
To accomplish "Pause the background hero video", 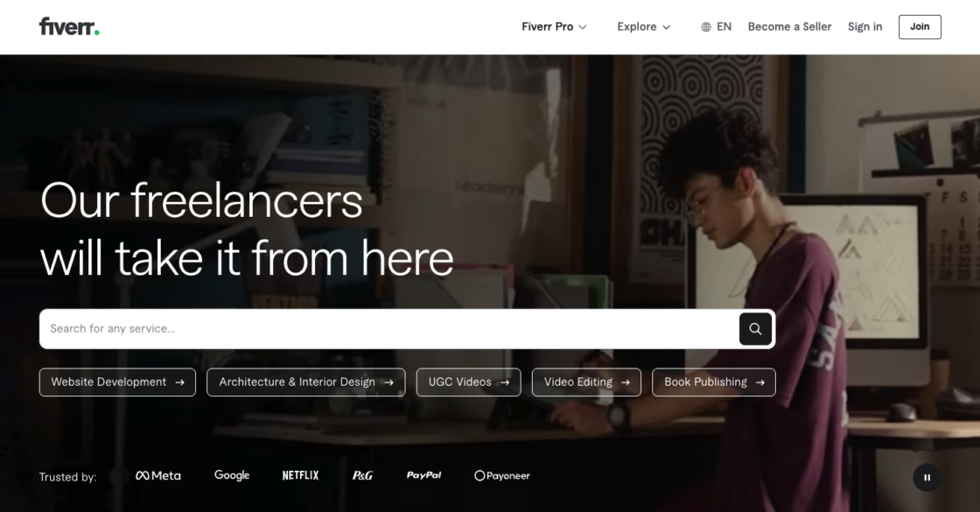I will pyautogui.click(x=927, y=477).
